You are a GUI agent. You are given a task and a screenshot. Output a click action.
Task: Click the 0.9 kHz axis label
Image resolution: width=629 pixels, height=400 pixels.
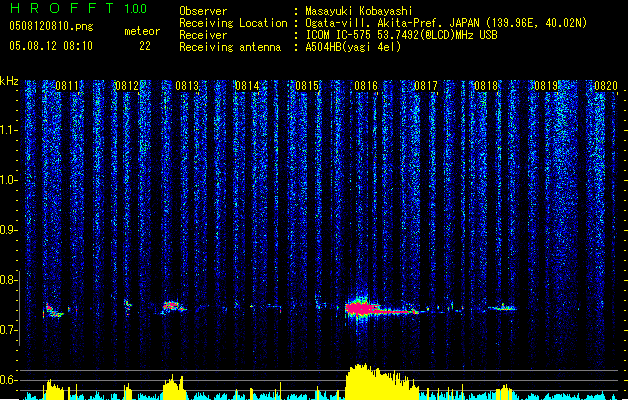coord(9,229)
